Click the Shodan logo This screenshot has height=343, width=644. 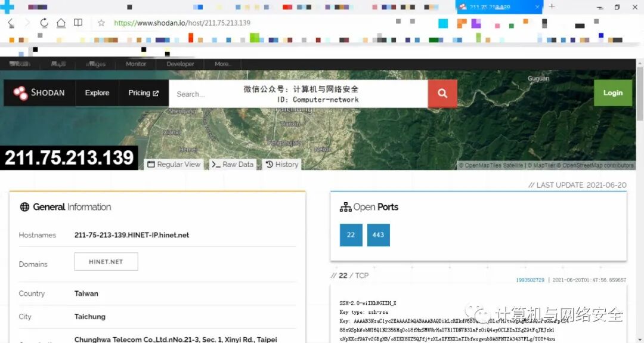[39, 93]
